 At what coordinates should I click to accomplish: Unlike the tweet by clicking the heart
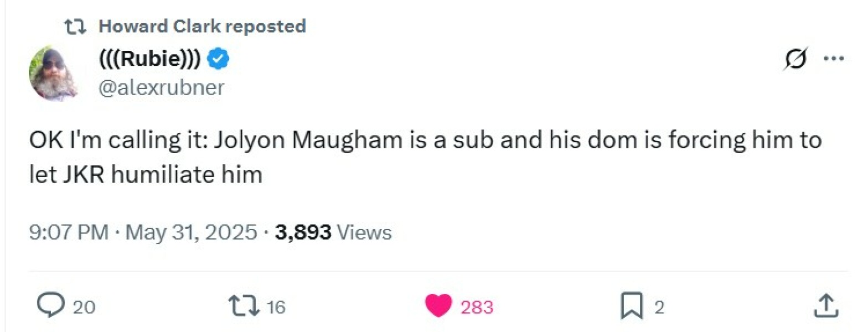click(x=440, y=305)
